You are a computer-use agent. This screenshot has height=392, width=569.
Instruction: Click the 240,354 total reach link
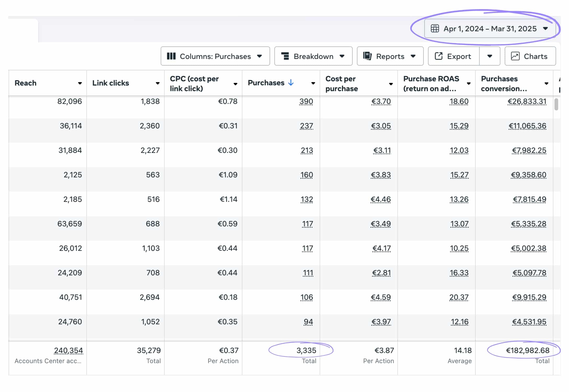point(68,350)
